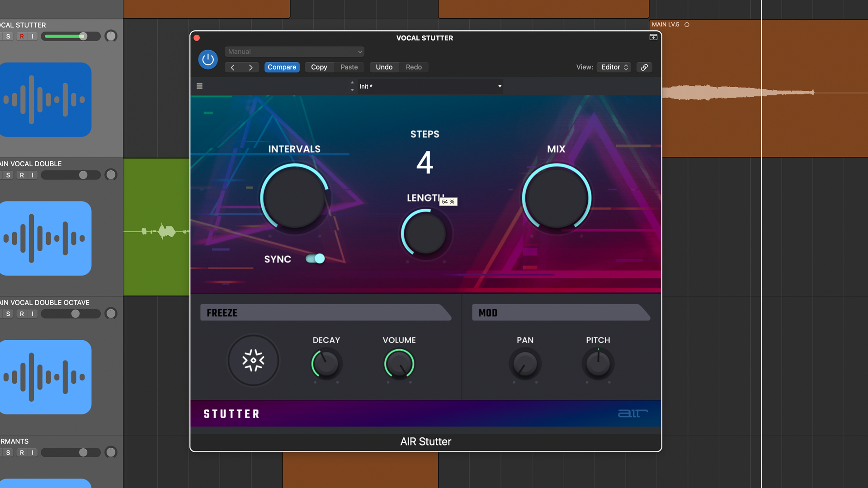Open the Manual preset dropdown
Viewport: 868px width, 488px height.
(294, 52)
